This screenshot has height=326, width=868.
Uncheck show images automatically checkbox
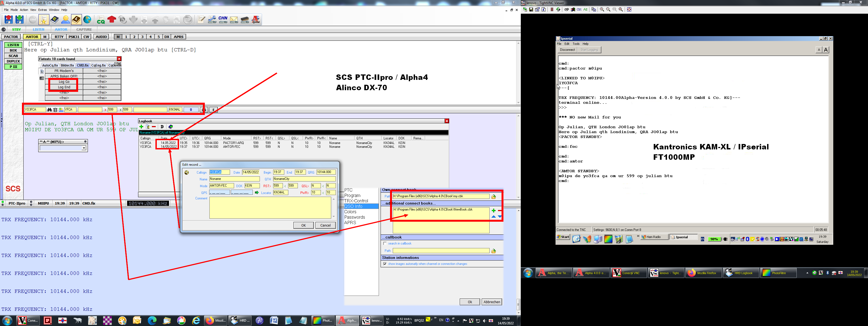[x=385, y=264]
